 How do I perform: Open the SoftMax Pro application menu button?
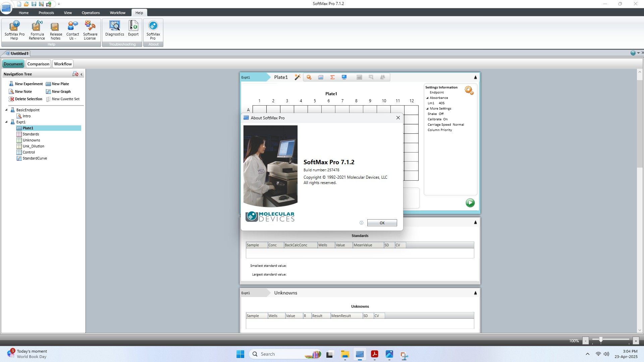tap(6, 8)
